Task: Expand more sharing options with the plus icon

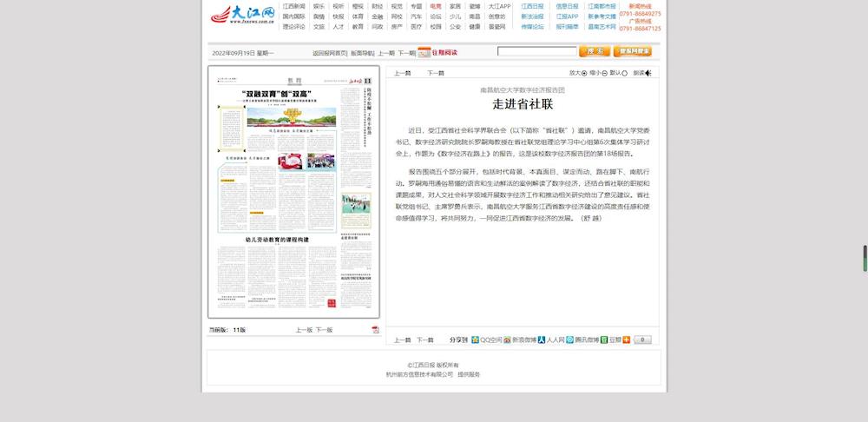Action: coord(627,340)
